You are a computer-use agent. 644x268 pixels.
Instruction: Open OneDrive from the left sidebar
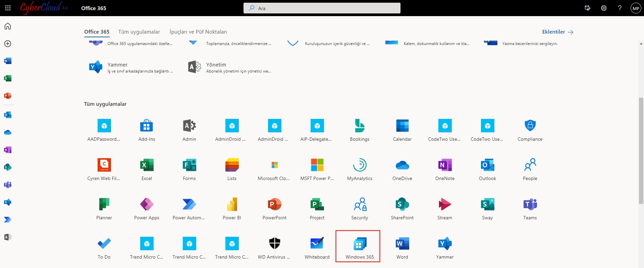(x=8, y=132)
